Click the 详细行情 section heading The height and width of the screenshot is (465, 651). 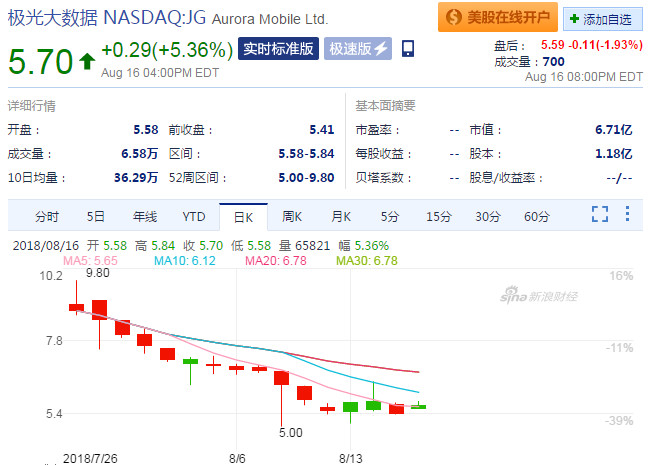pos(32,106)
